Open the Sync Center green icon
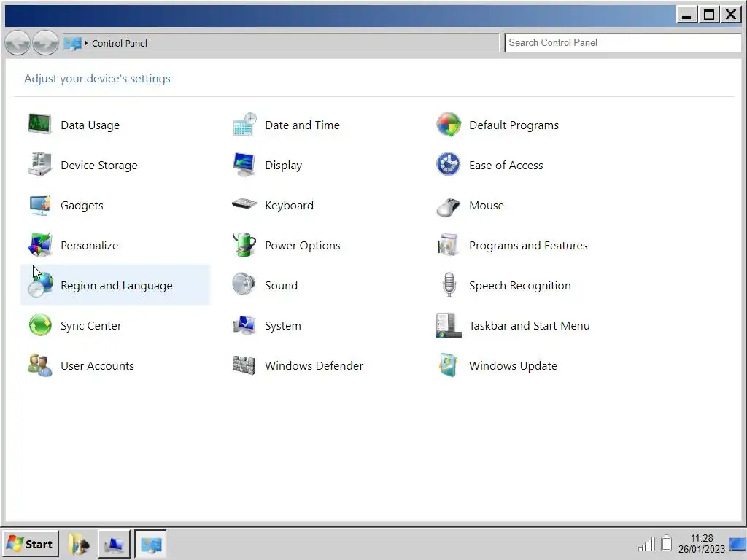The height and width of the screenshot is (560, 747). click(x=39, y=325)
